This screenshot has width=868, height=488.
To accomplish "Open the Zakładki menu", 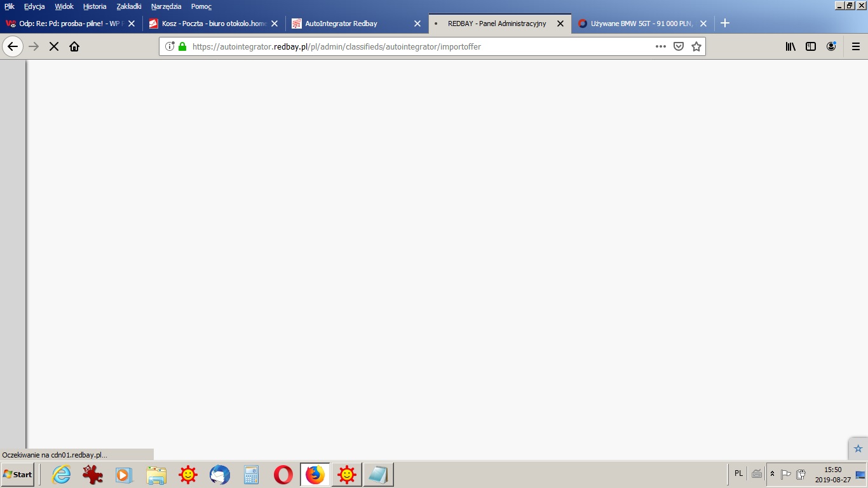I will [129, 6].
